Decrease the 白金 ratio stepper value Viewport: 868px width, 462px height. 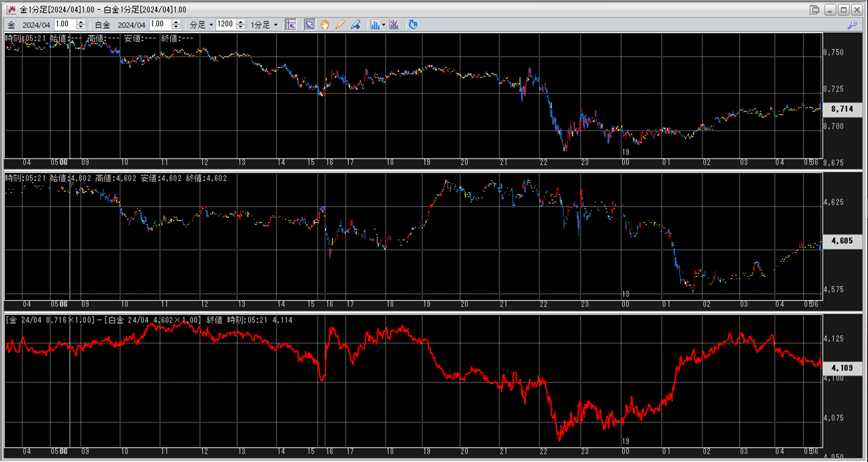coord(176,27)
